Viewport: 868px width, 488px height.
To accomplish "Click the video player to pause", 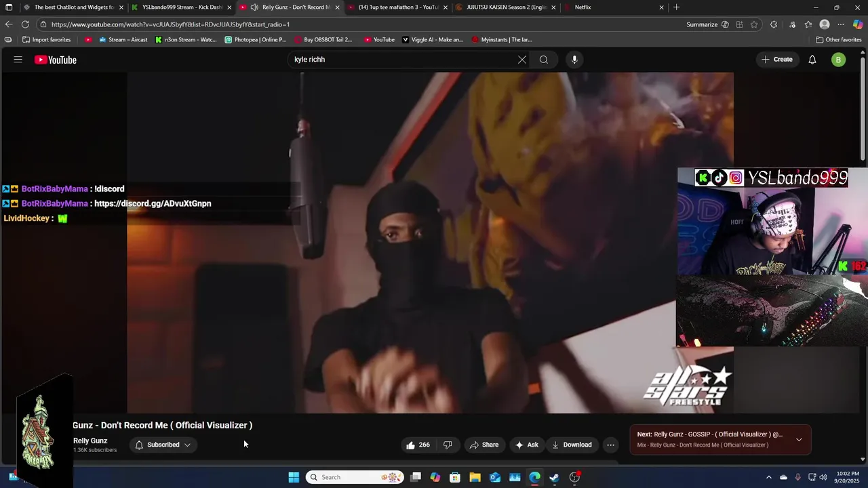I will (430, 243).
